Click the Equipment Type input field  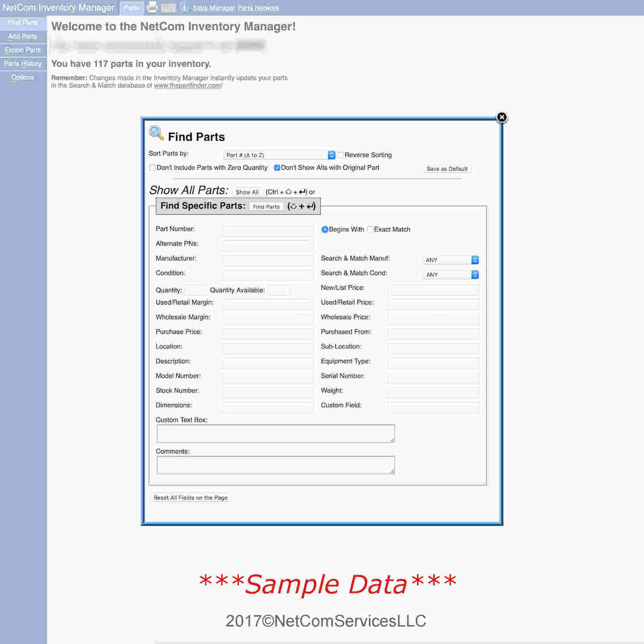coord(433,363)
